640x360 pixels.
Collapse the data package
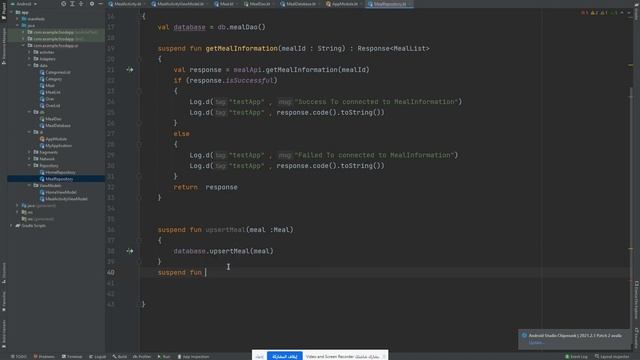29,65
